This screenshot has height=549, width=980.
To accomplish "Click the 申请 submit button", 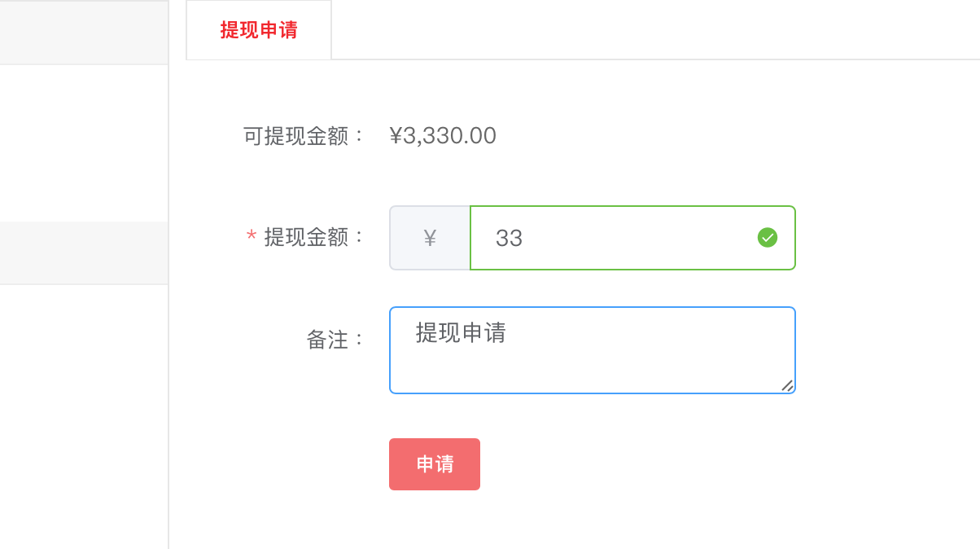I will [x=435, y=464].
